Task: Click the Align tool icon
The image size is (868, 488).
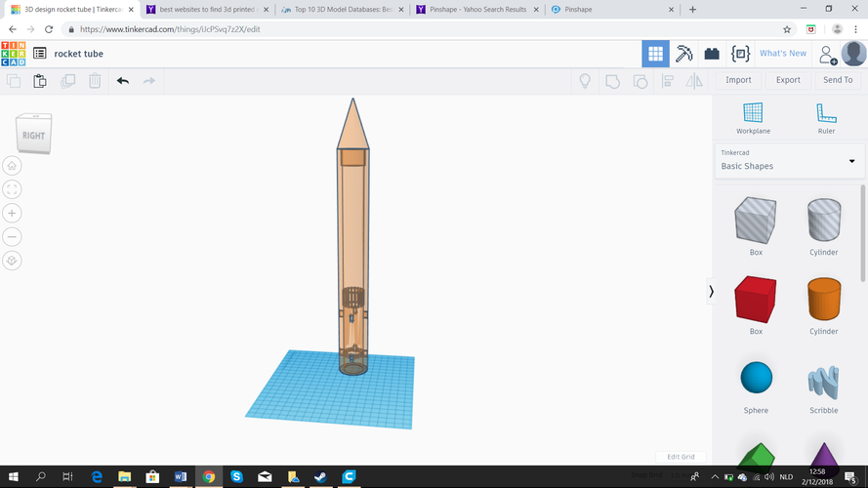Action: [x=668, y=81]
